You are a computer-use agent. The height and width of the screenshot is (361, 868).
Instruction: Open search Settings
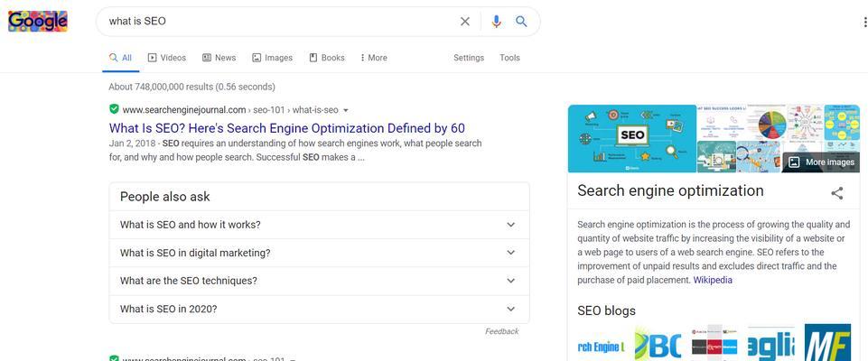pos(469,58)
